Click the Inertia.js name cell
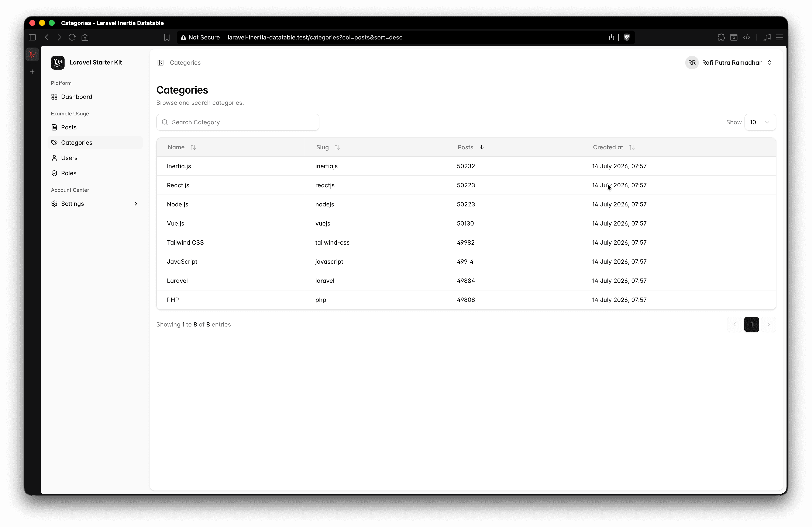 click(x=179, y=166)
